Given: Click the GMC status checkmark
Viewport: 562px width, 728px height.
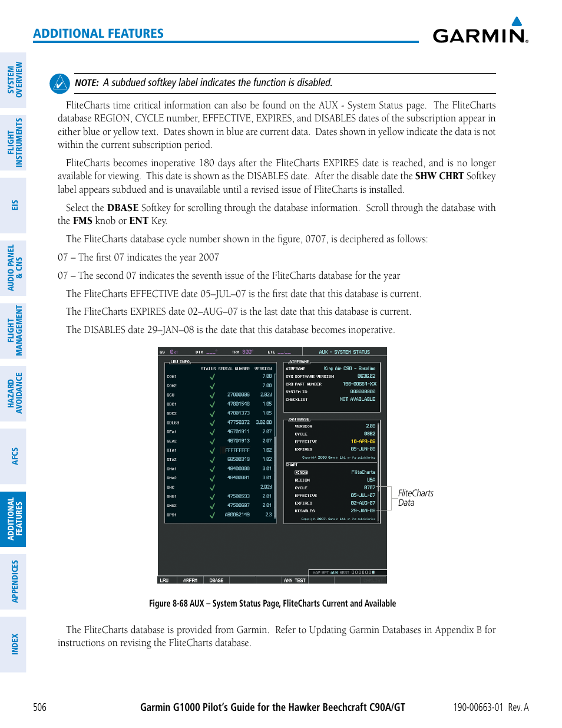Looking at the screenshot, I should tap(212, 487).
